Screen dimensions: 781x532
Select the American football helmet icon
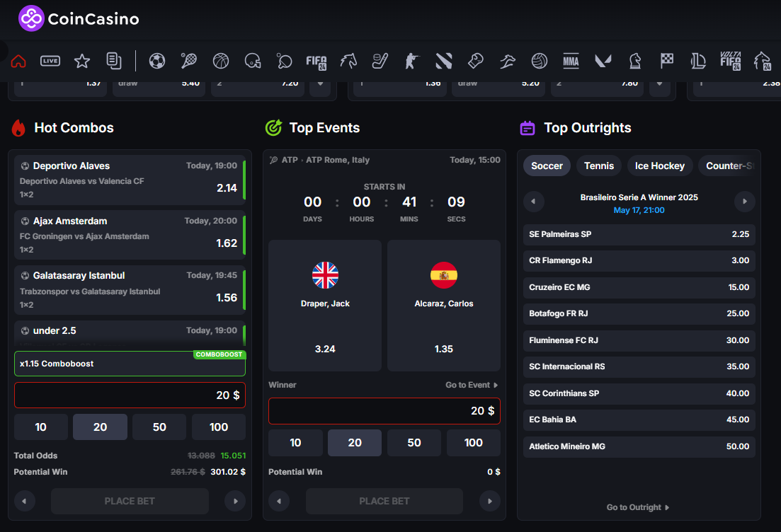[253, 62]
